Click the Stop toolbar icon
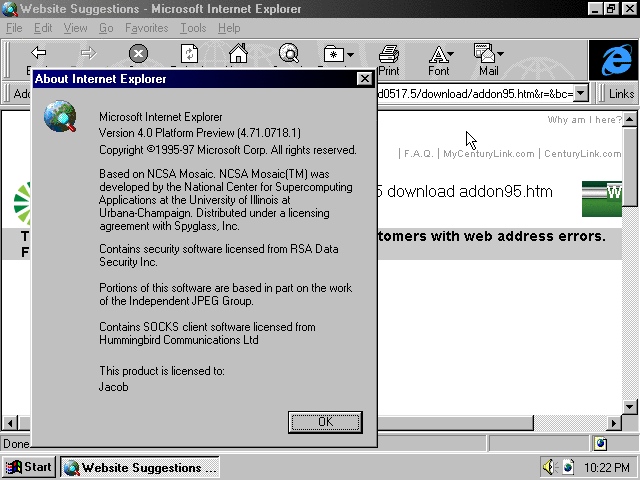The image size is (640, 480). coord(138,53)
